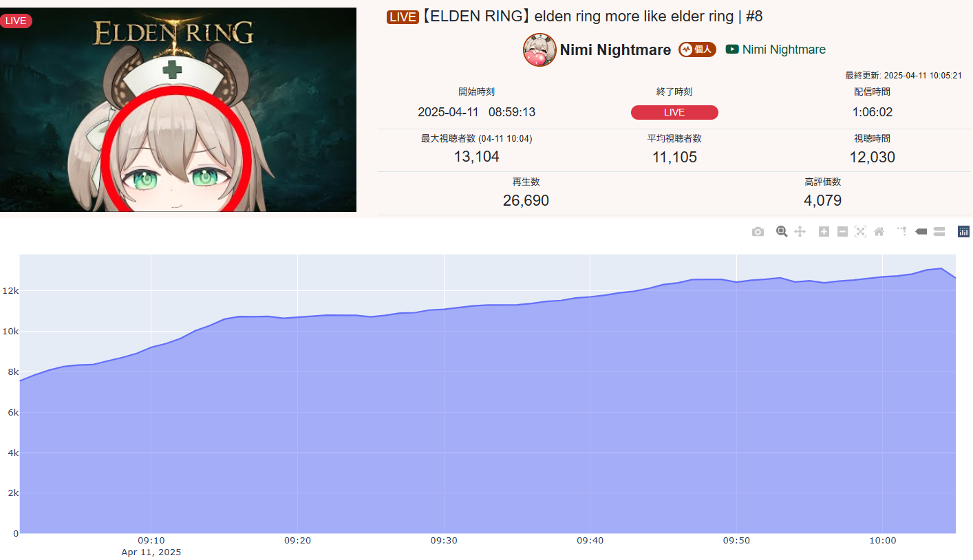The height and width of the screenshot is (560, 973).
Task: Select the average viewers value 11,105
Action: pos(674,158)
